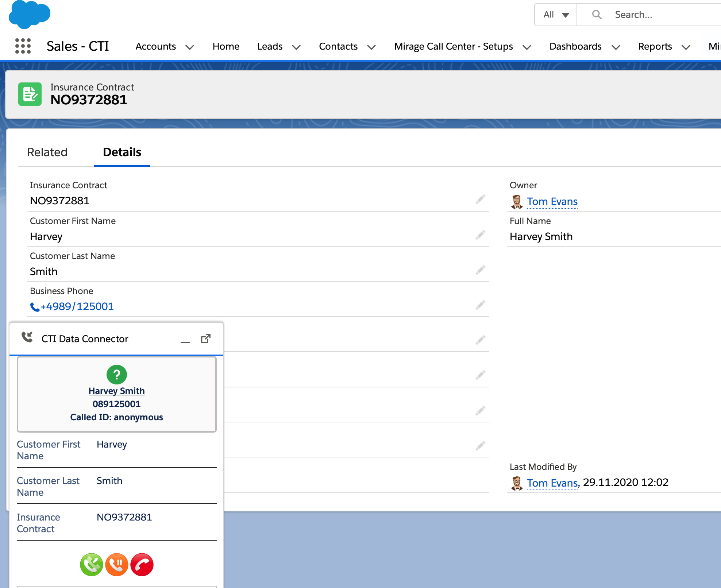Click the CTI Data Connector phone icon
Image resolution: width=721 pixels, height=588 pixels.
click(x=27, y=337)
